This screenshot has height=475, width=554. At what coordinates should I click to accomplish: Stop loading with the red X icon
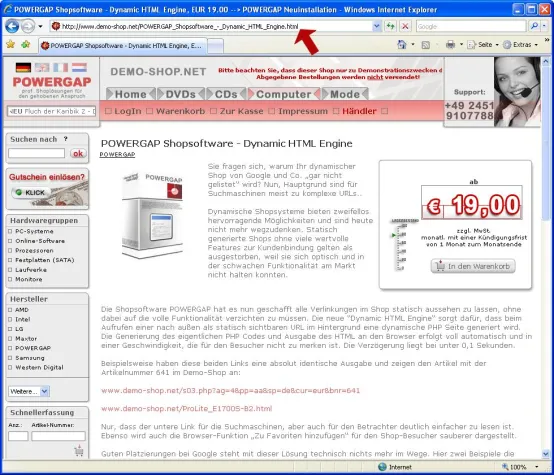click(x=406, y=26)
